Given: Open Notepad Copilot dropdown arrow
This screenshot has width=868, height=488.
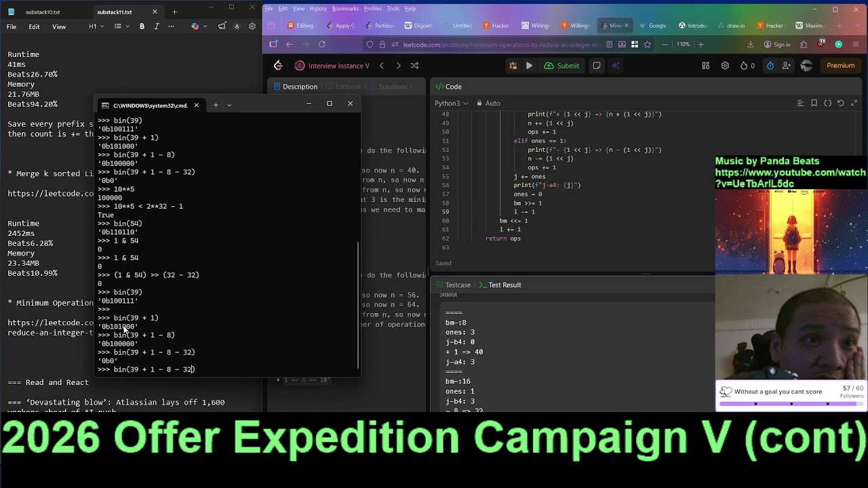Looking at the screenshot, I should coord(205,26).
